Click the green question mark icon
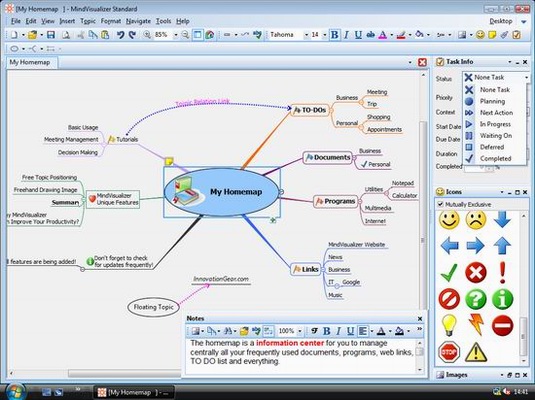This screenshot has height=400, width=535. [x=476, y=299]
